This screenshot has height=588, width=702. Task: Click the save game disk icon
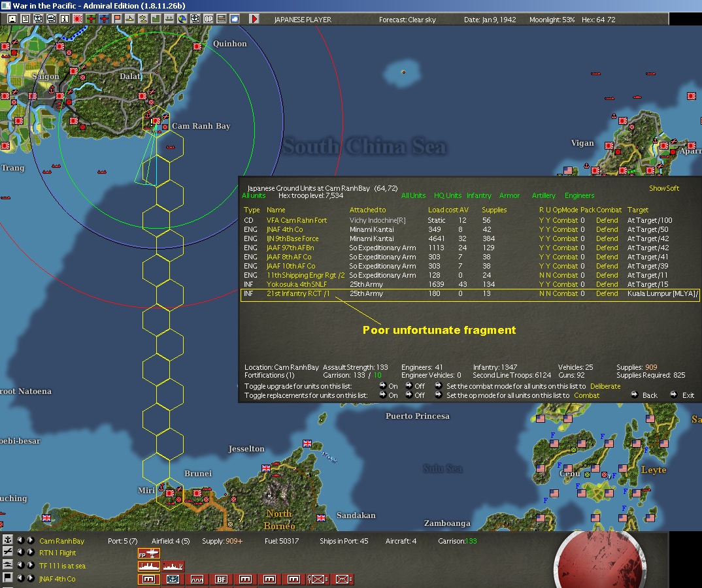[12, 19]
